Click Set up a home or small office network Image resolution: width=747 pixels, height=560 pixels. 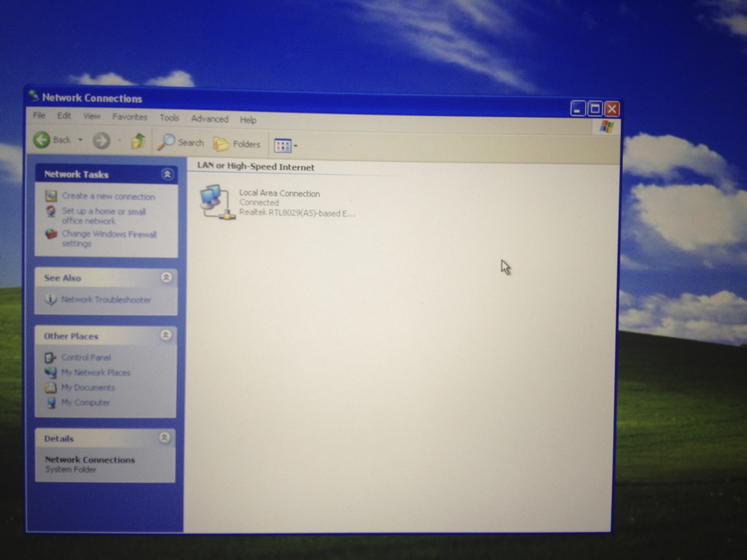104,216
